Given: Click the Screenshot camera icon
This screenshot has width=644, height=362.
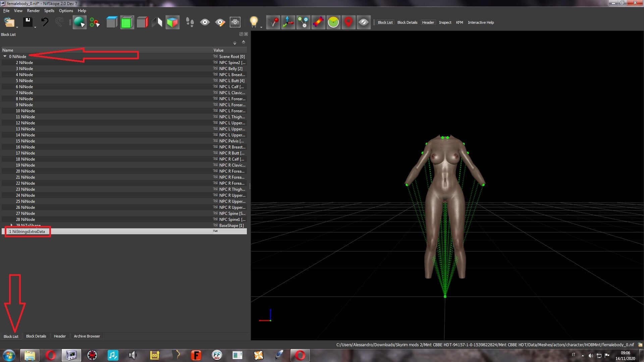Looking at the screenshot, I should [x=235, y=22].
